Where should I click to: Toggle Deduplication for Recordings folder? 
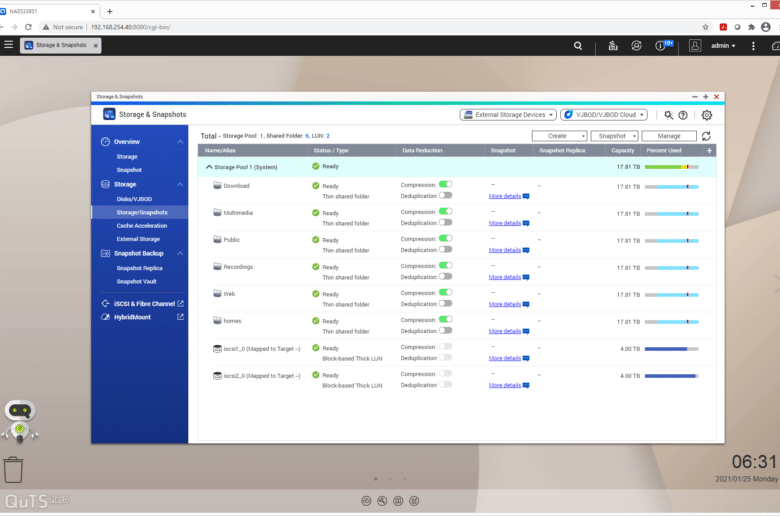(445, 277)
